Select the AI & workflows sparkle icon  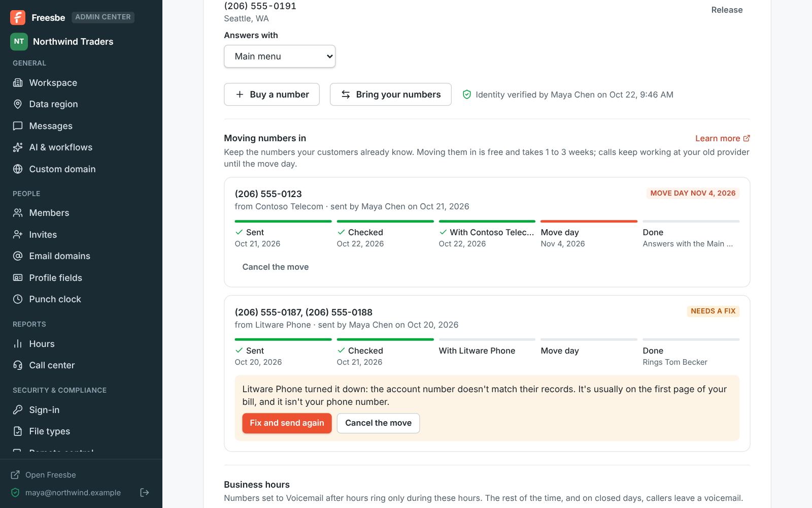coord(18,147)
